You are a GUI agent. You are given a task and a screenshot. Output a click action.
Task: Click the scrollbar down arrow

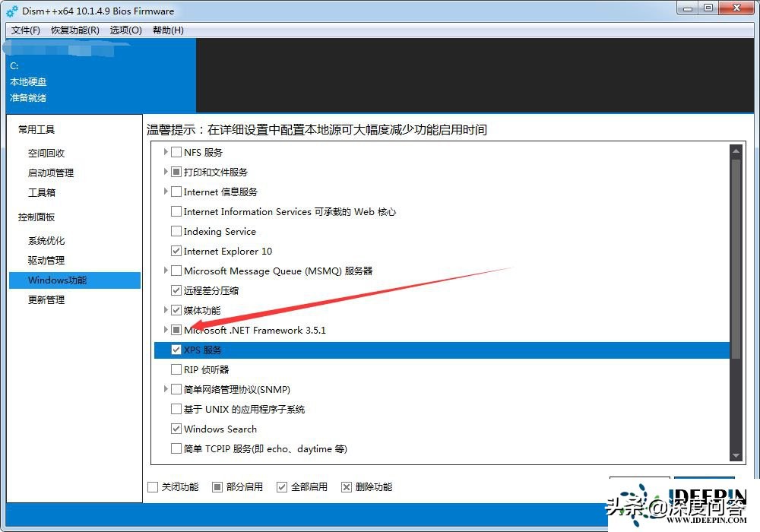[736, 457]
